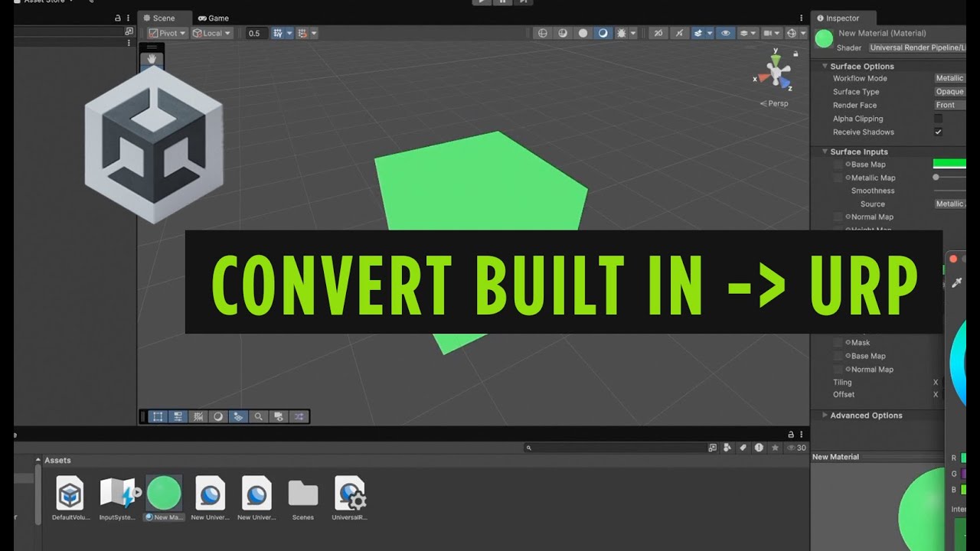980x551 pixels.
Task: Adjust the Metallic Map slider
Action: pos(949,177)
